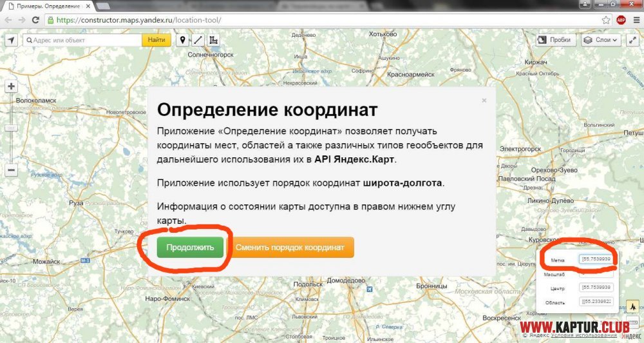Screen dimensions: 644x343
Task: Adjust the map zoom slider handle
Action: tap(11, 128)
